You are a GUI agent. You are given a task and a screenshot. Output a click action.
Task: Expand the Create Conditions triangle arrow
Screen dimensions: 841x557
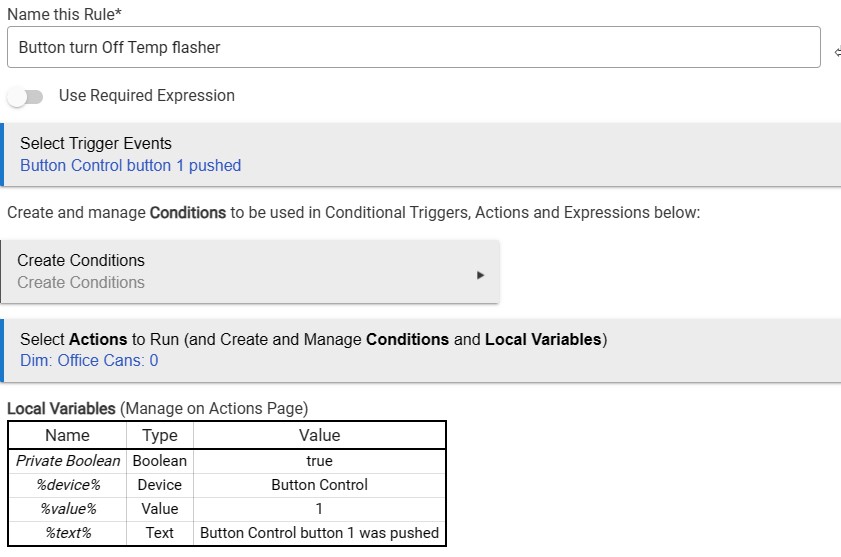[480, 274]
